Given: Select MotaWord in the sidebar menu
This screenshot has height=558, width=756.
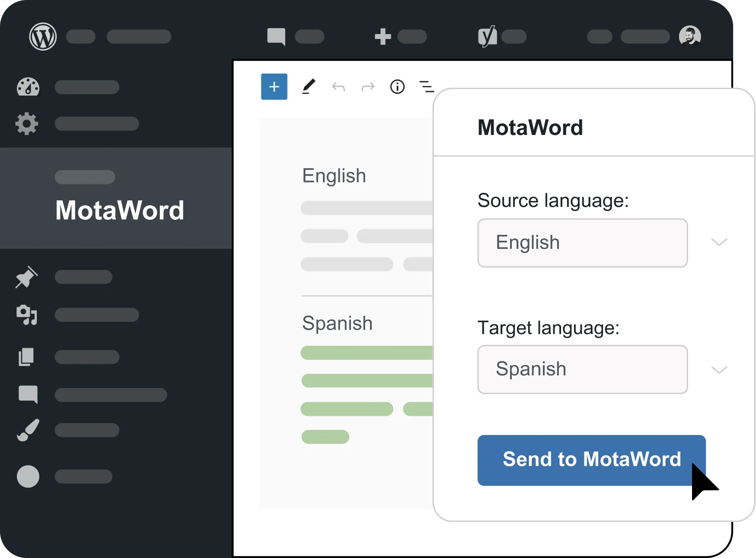Looking at the screenshot, I should tap(120, 211).
